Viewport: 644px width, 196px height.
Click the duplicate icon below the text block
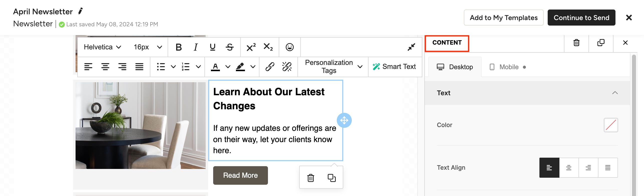(332, 178)
